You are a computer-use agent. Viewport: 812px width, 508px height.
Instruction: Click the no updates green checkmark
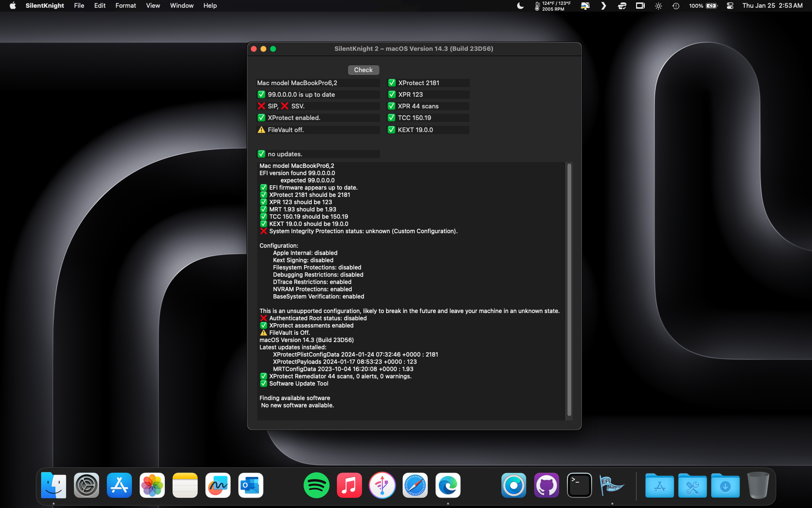[x=261, y=154]
